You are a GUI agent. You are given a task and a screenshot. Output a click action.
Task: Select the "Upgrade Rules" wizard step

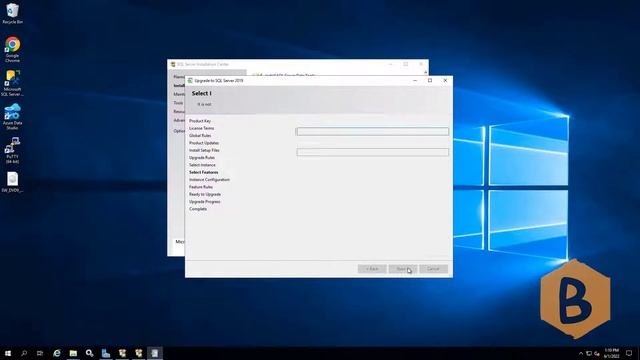(x=202, y=158)
